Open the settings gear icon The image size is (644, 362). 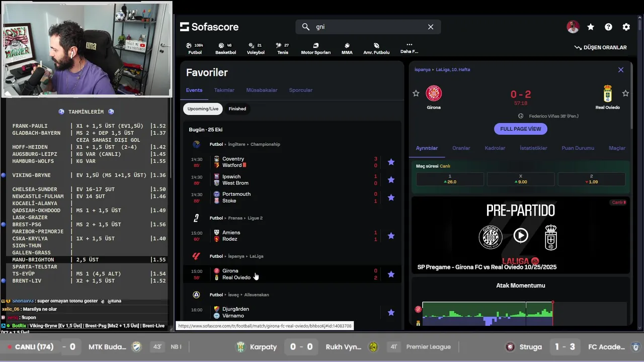pos(626,27)
